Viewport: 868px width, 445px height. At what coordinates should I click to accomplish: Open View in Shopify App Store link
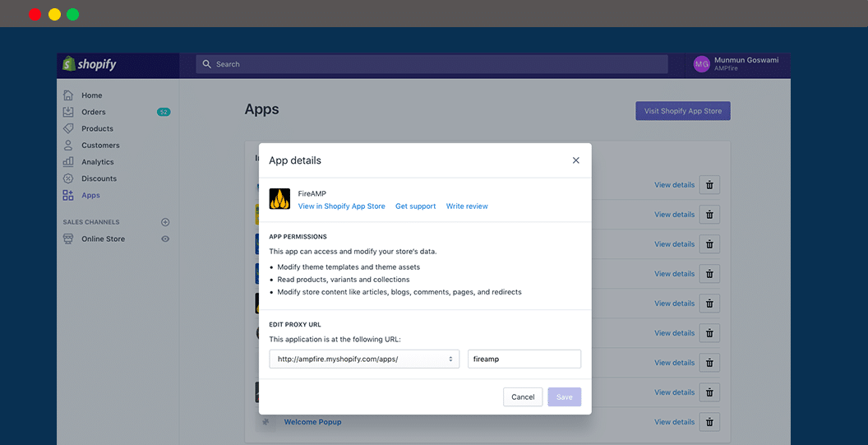click(x=342, y=206)
